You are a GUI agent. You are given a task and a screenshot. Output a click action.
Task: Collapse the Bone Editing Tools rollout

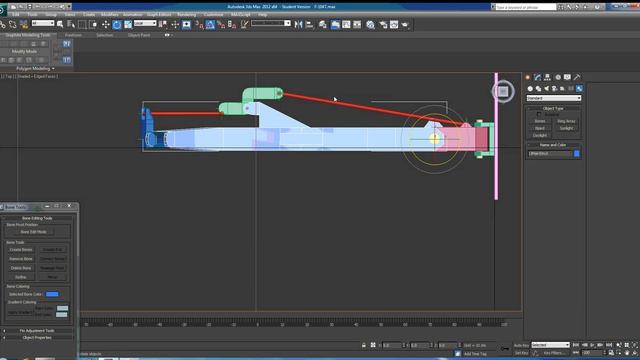pos(37,218)
